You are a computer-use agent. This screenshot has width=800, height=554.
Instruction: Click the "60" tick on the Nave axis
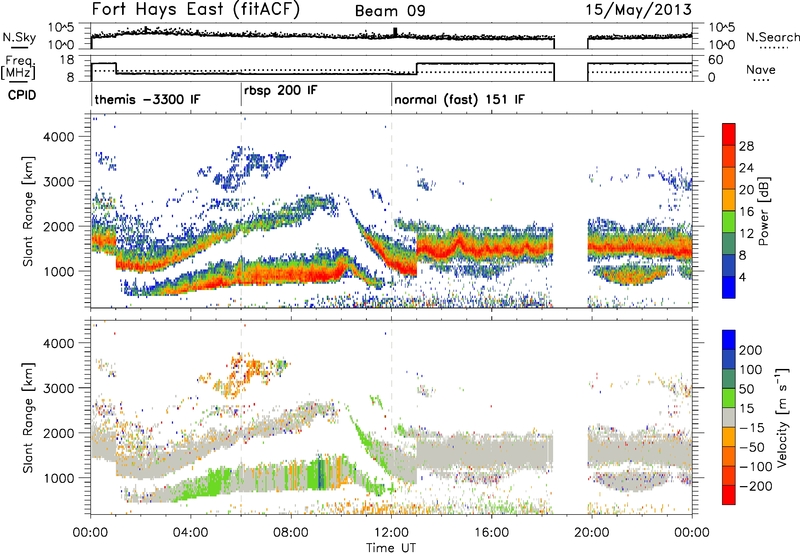point(716,60)
